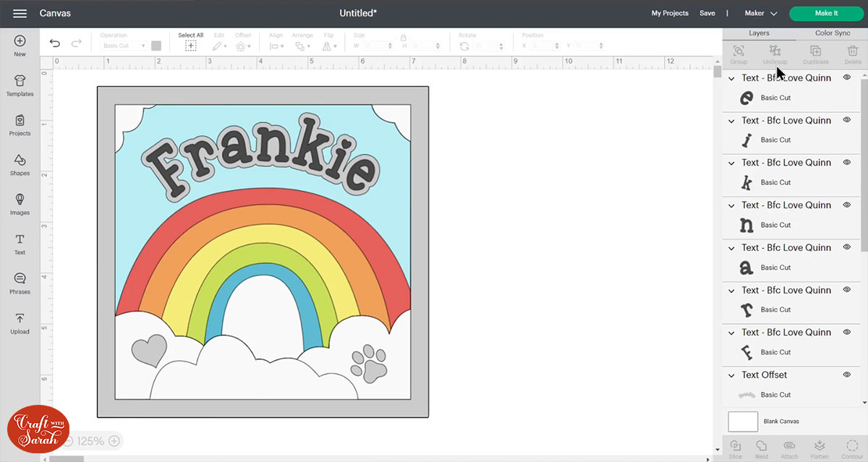The width and height of the screenshot is (868, 462).
Task: Hide the Text Offset layer
Action: click(x=846, y=375)
